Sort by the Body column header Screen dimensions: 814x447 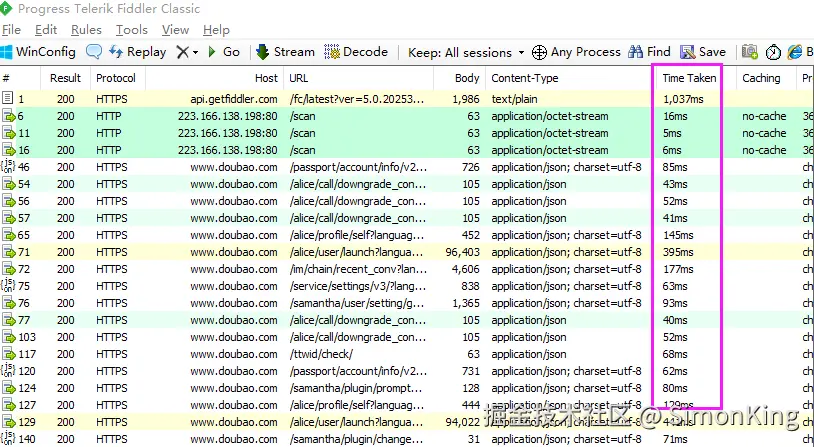[459, 78]
